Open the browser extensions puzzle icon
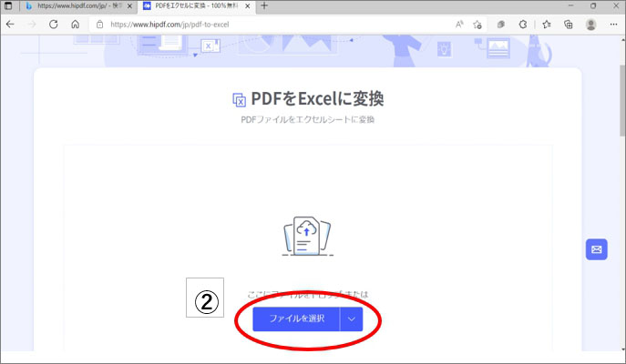 [x=523, y=25]
